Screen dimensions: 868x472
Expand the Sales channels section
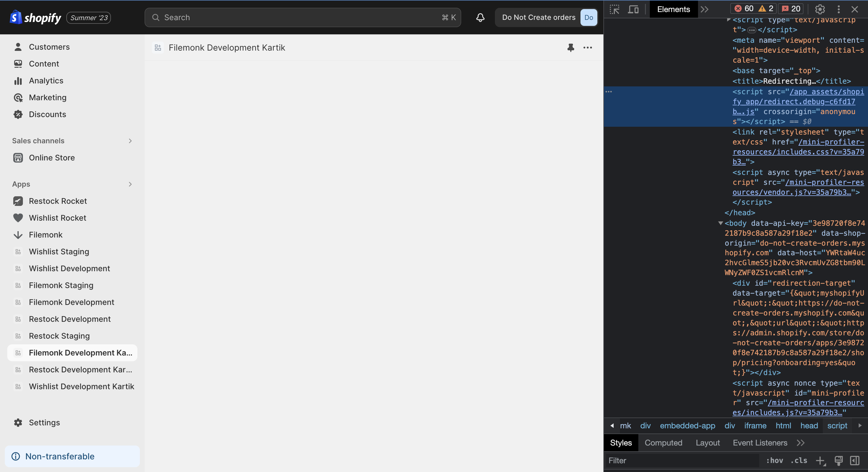point(130,141)
